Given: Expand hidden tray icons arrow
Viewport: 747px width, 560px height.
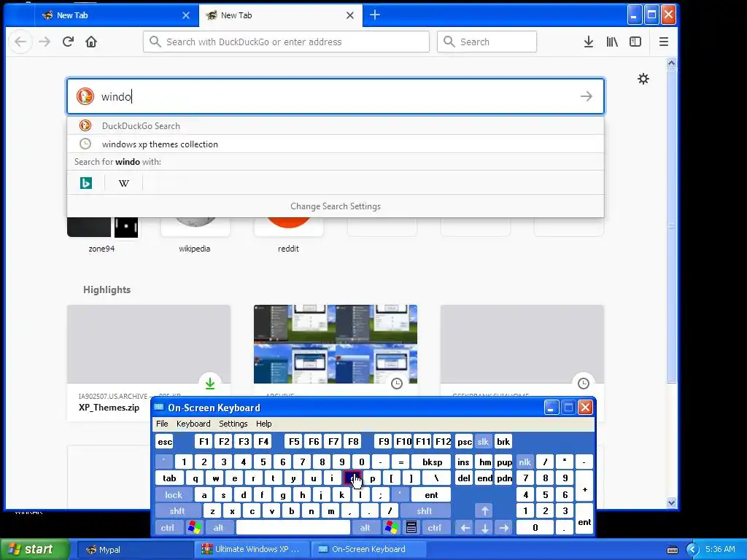Looking at the screenshot, I should click(692, 550).
